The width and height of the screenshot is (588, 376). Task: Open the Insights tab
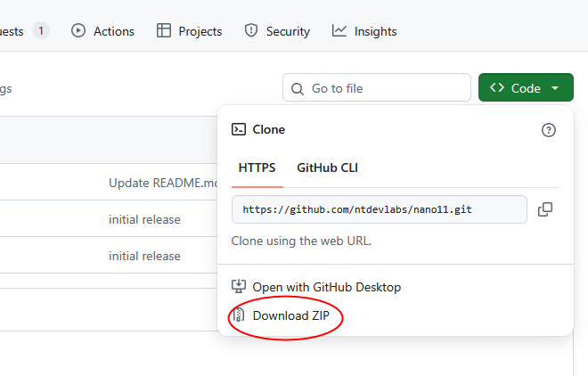364,31
